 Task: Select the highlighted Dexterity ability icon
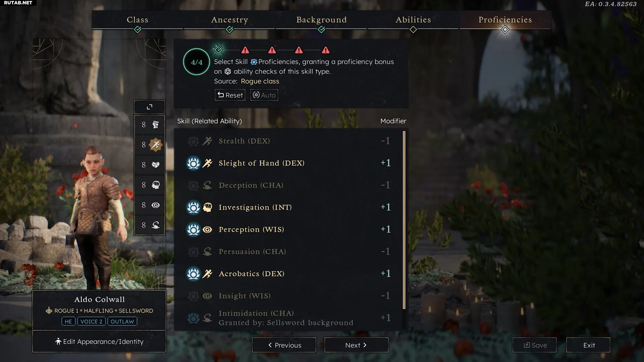155,145
